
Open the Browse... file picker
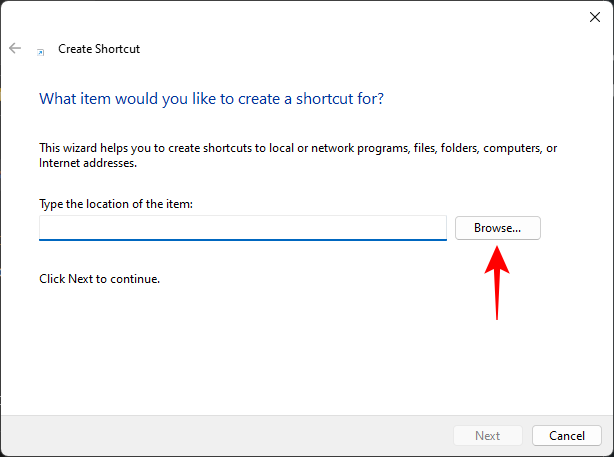pos(497,228)
